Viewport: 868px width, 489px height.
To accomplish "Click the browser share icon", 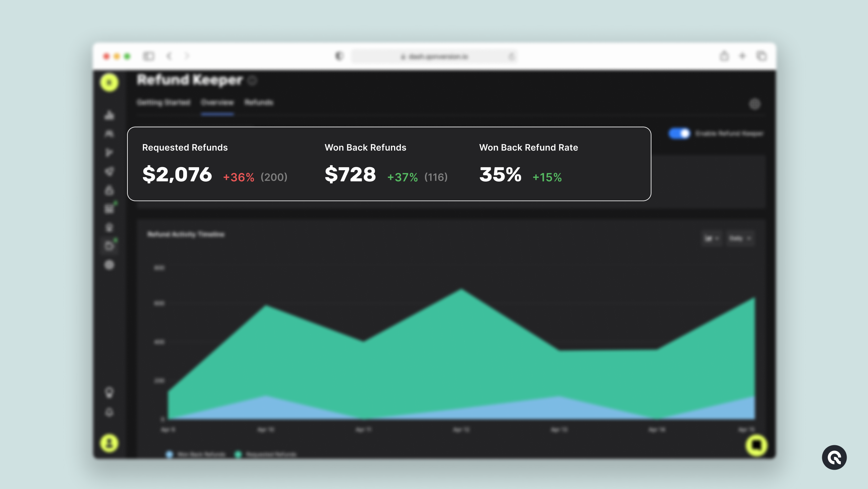I will (x=724, y=56).
